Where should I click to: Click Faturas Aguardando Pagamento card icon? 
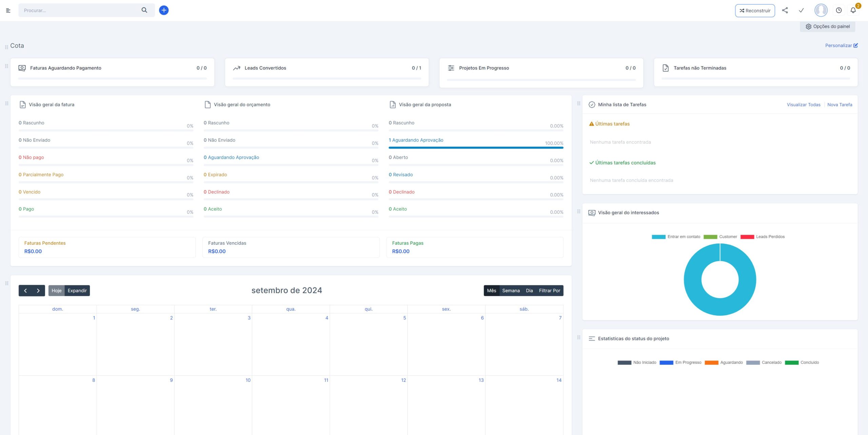click(x=22, y=68)
